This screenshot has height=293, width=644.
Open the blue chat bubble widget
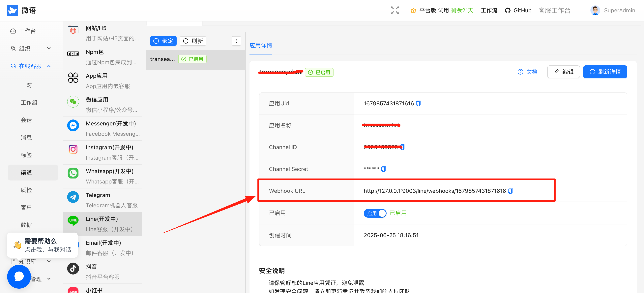click(x=19, y=277)
